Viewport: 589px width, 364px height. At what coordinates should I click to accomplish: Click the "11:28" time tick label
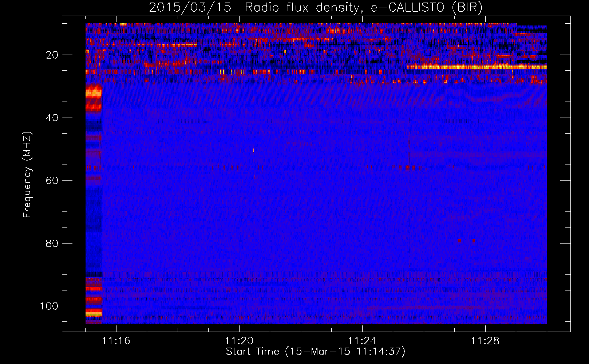(485, 341)
